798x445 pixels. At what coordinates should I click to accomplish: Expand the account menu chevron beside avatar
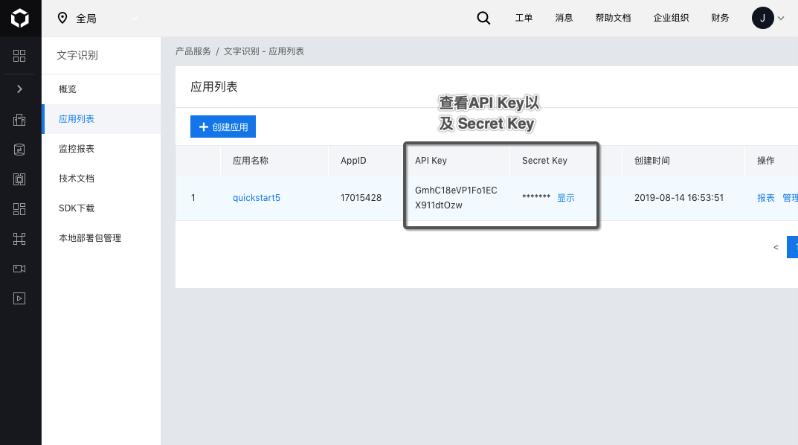(781, 18)
